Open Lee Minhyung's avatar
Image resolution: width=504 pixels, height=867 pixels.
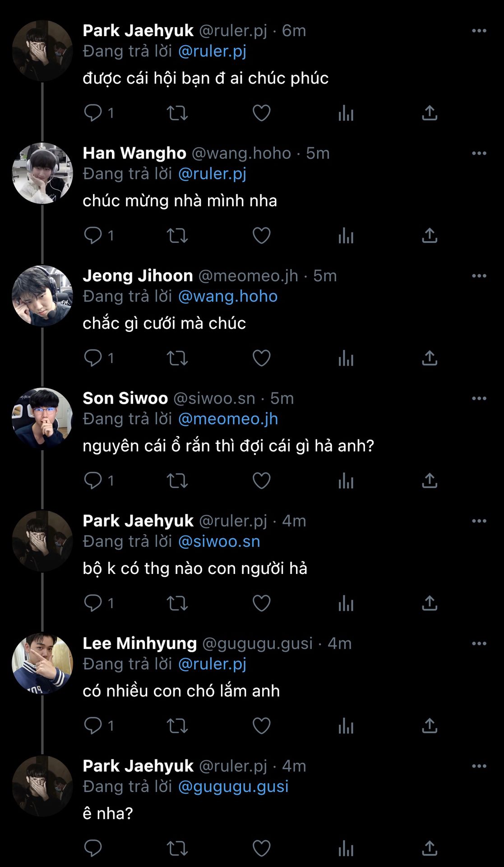pyautogui.click(x=42, y=663)
